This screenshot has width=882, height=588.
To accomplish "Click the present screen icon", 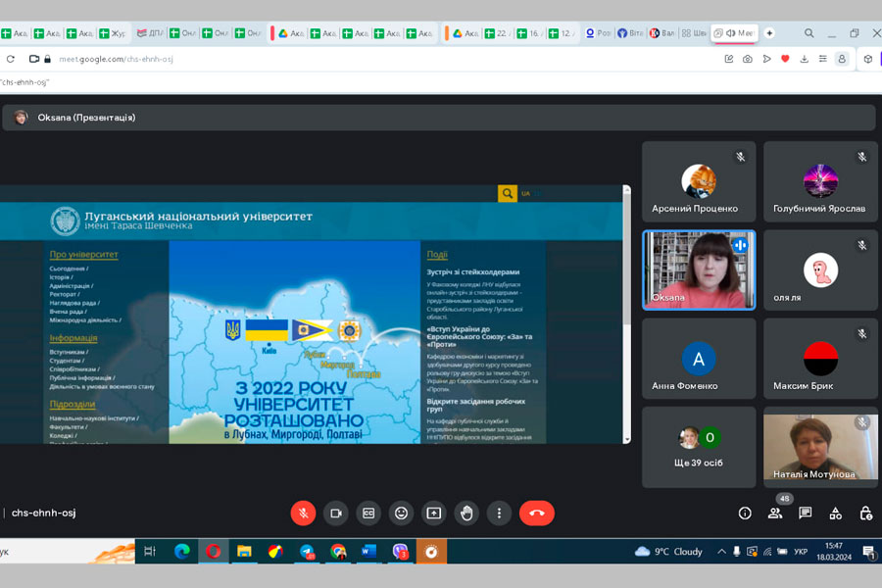I will click(x=434, y=513).
